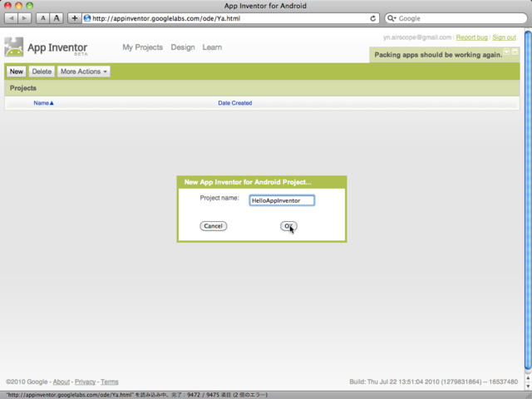
Task: Expand the More Actions dropdown
Action: click(x=84, y=71)
